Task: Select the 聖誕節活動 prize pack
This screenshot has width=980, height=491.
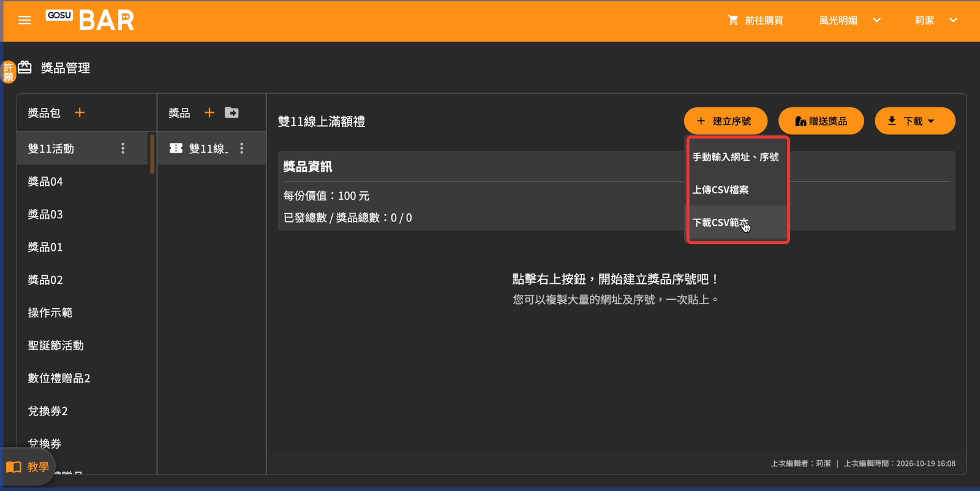Action: [x=83, y=345]
